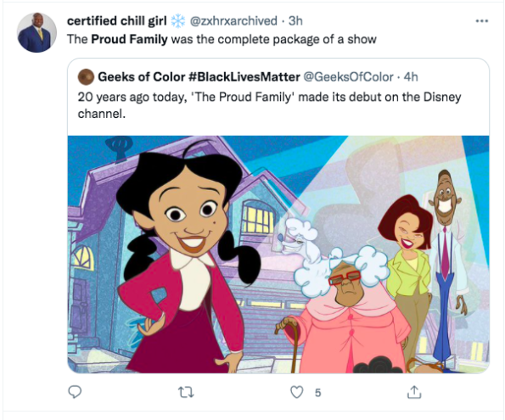
Task: Open the three-dot more options menu
Action: point(482,21)
